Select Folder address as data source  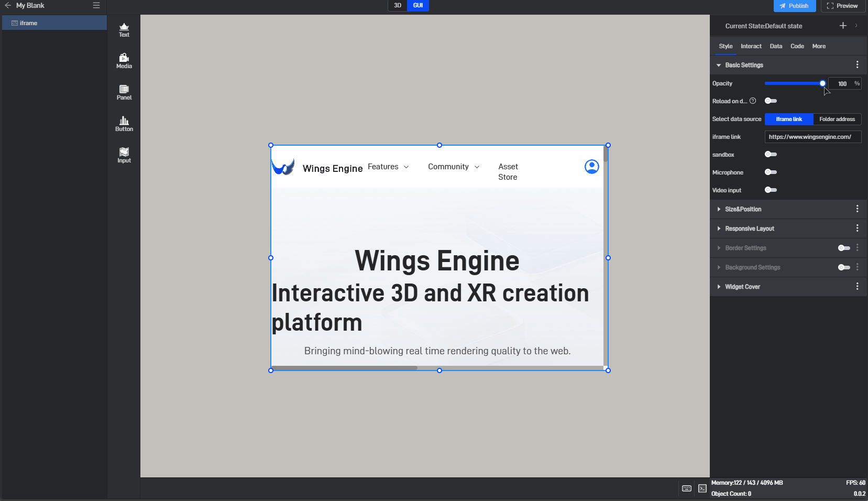tap(837, 119)
